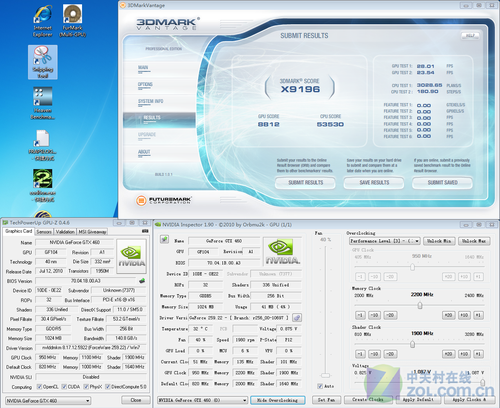Screen dimensions: 500x408
Task: Click Apply Default button
Action: (x=418, y=399)
